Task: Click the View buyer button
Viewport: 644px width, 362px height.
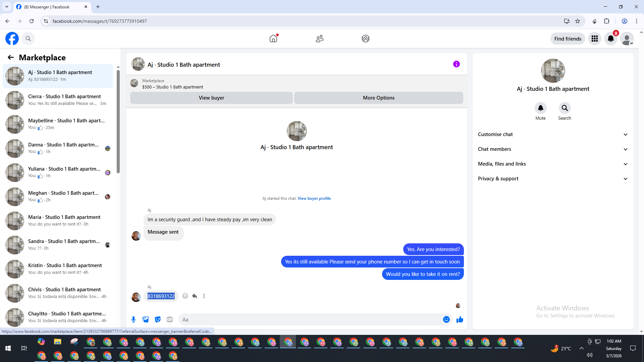Action: [x=211, y=98]
